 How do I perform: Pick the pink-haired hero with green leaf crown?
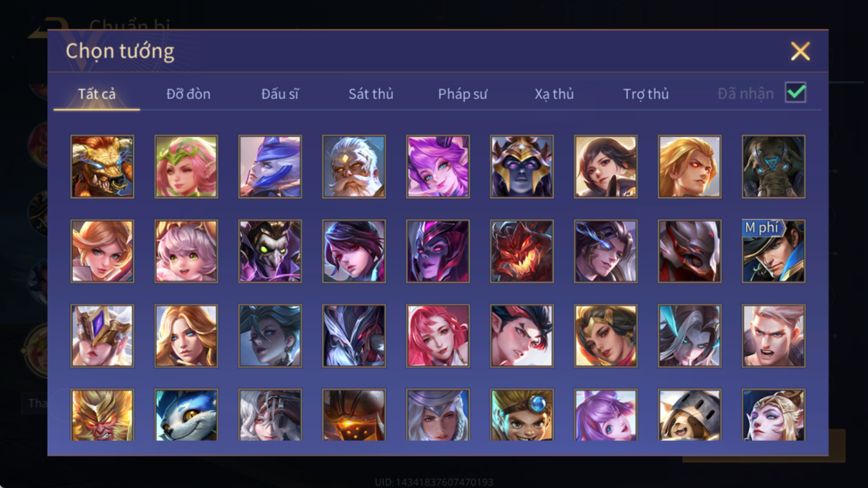point(186,166)
